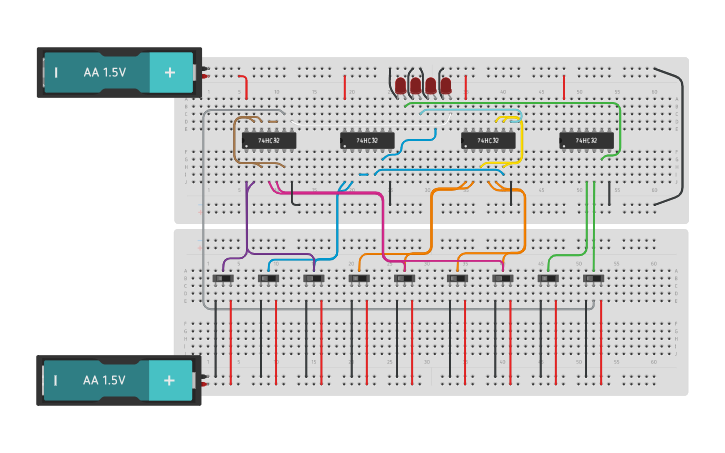The width and height of the screenshot is (725, 453).
Task: Toggle the sixth slide switch from left
Action: [x=457, y=279]
